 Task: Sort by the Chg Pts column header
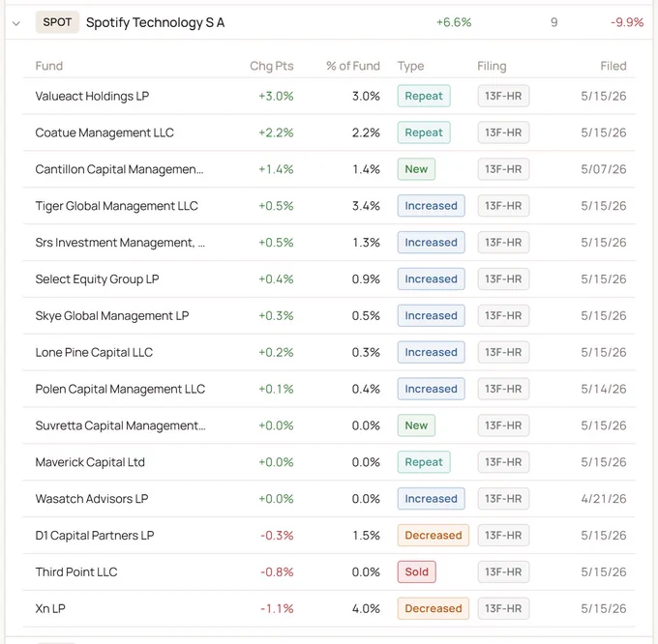point(272,66)
